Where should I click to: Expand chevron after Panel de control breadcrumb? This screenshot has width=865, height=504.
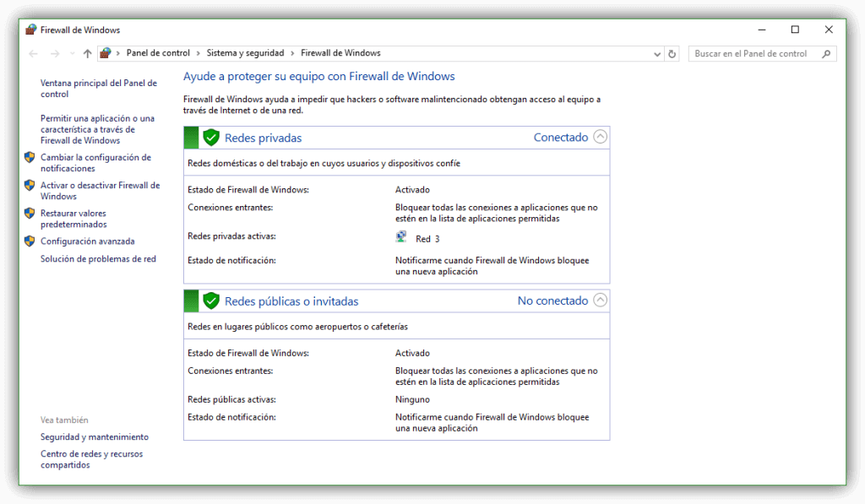pos(198,53)
